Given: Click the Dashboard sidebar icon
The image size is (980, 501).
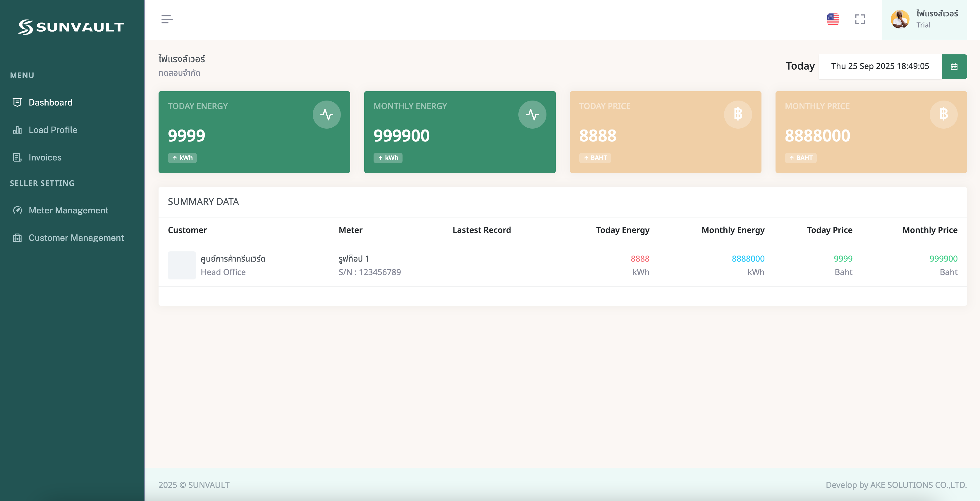Looking at the screenshot, I should coord(17,102).
